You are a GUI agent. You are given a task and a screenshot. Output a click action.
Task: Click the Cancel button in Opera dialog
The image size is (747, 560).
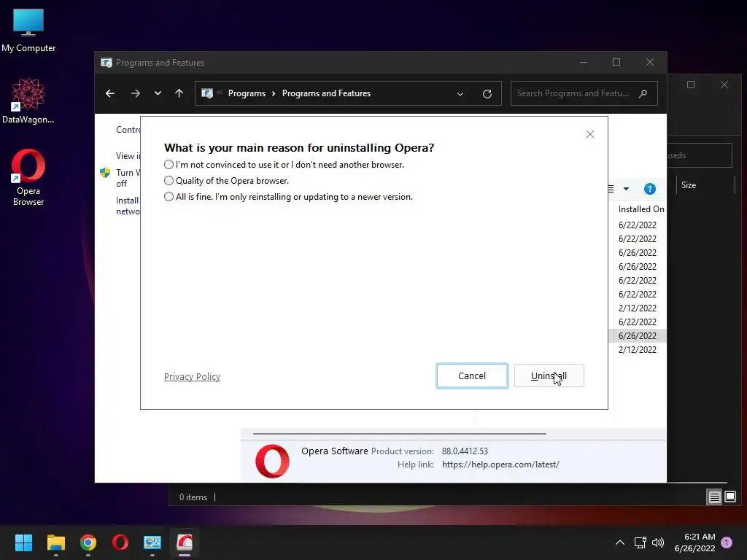pyautogui.click(x=472, y=376)
